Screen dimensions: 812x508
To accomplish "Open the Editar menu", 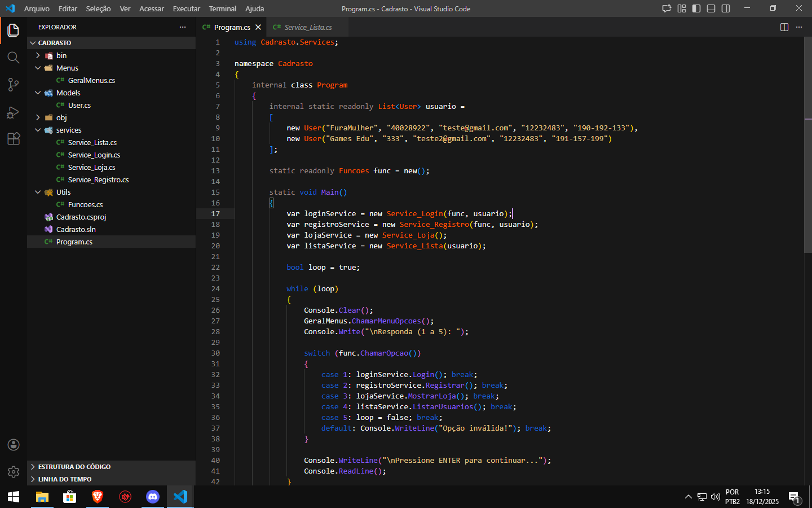I will click(68, 8).
